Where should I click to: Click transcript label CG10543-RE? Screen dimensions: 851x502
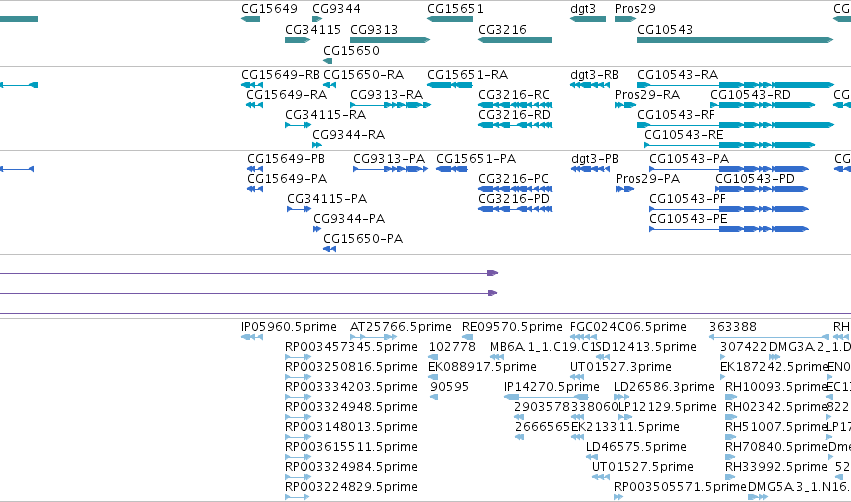pos(684,135)
